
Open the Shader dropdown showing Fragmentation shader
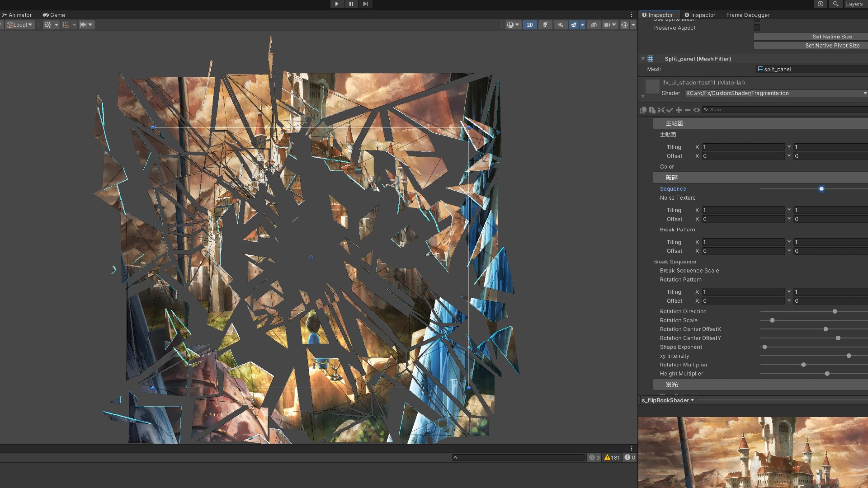click(x=775, y=93)
